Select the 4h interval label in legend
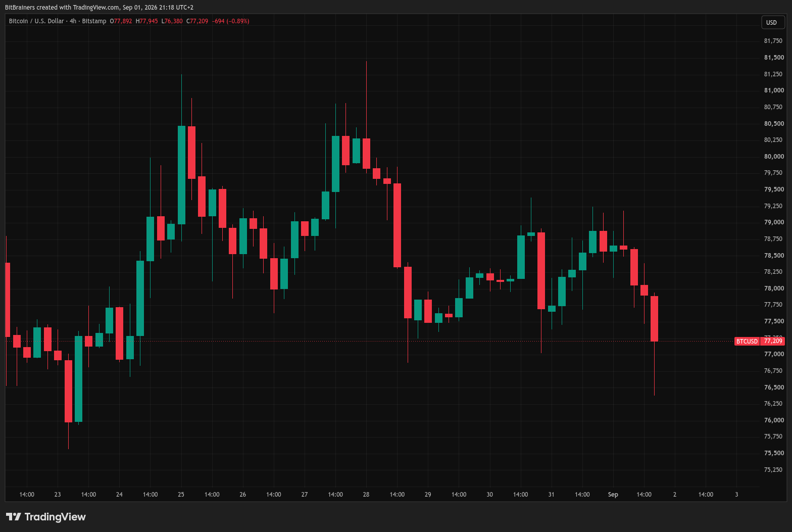 73,21
